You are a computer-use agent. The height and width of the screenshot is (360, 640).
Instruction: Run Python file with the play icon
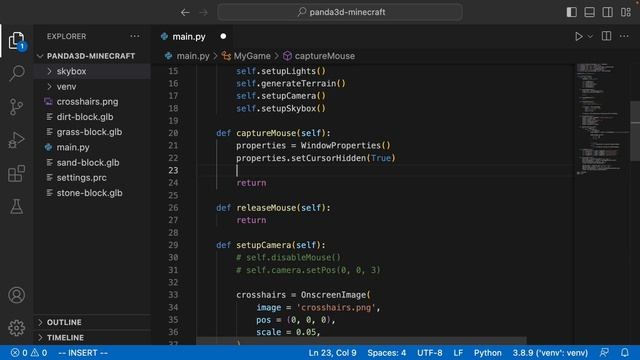coord(578,36)
